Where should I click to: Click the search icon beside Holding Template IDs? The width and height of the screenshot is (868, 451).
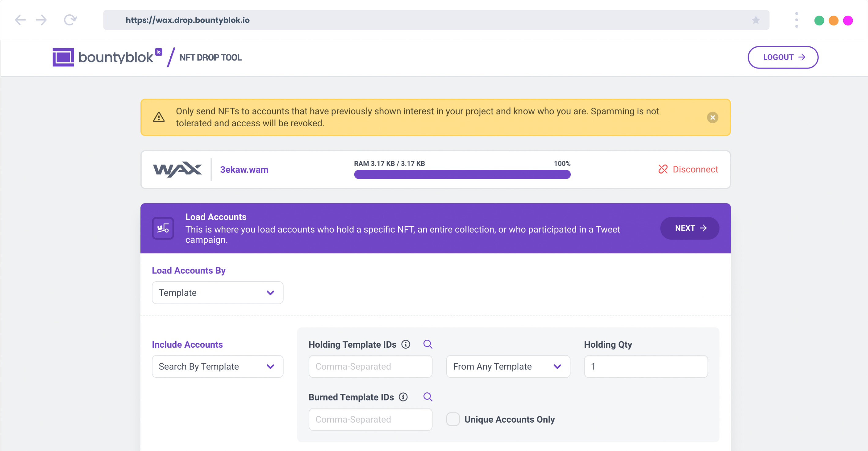pyautogui.click(x=428, y=344)
